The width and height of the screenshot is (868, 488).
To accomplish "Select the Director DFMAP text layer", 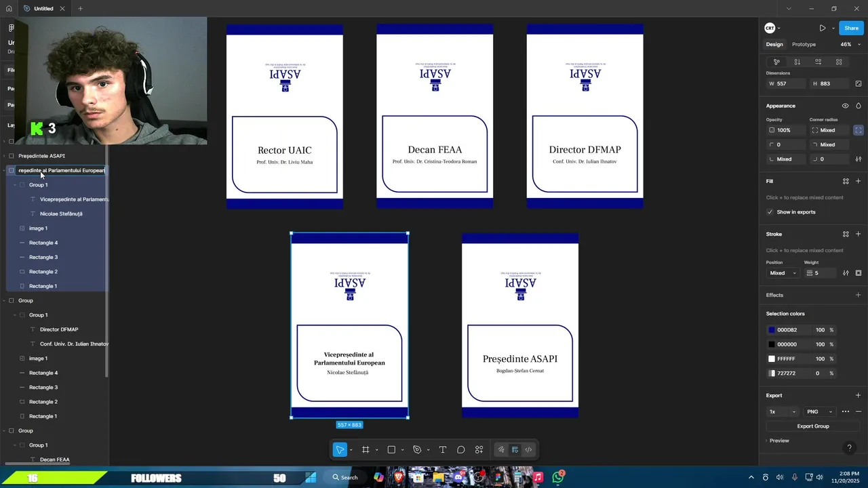I will tap(59, 329).
